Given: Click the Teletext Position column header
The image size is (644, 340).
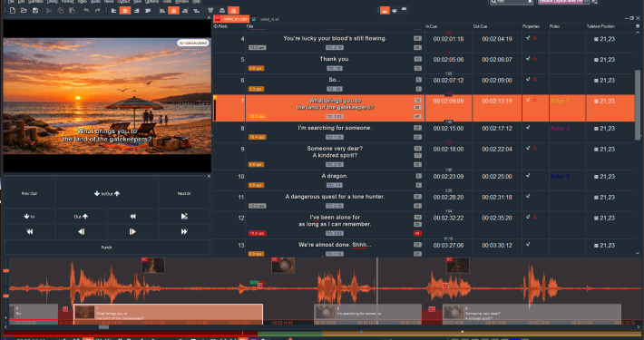Looking at the screenshot, I should point(610,26).
